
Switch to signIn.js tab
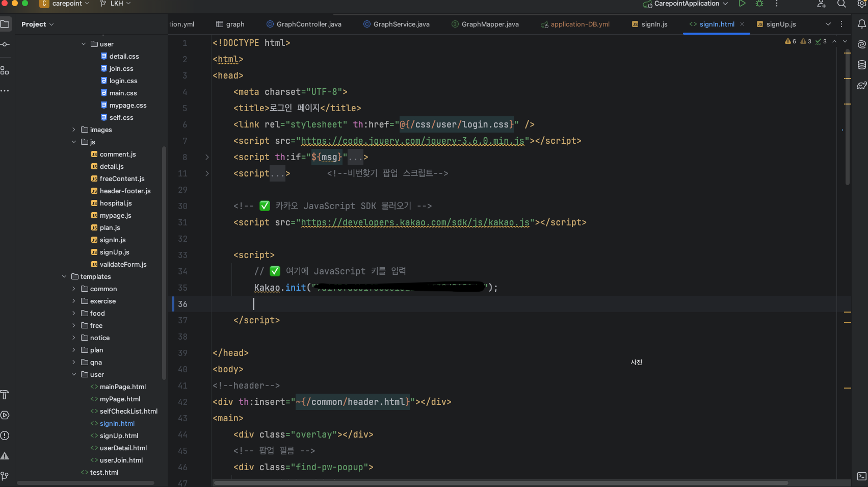(649, 24)
